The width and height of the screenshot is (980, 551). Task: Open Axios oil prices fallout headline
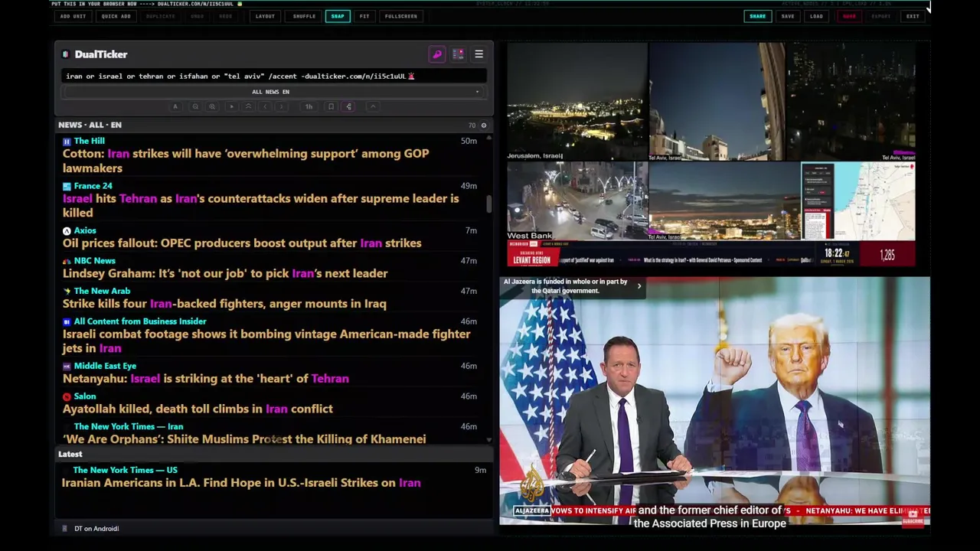point(242,243)
